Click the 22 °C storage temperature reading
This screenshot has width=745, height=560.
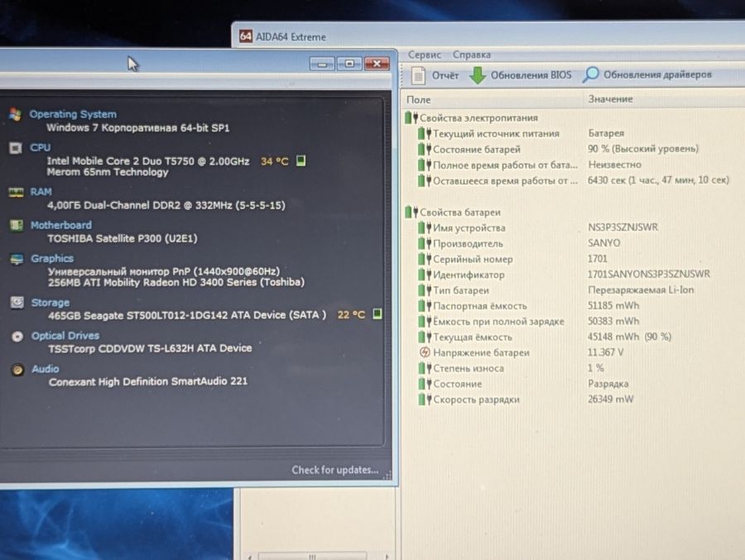351,314
